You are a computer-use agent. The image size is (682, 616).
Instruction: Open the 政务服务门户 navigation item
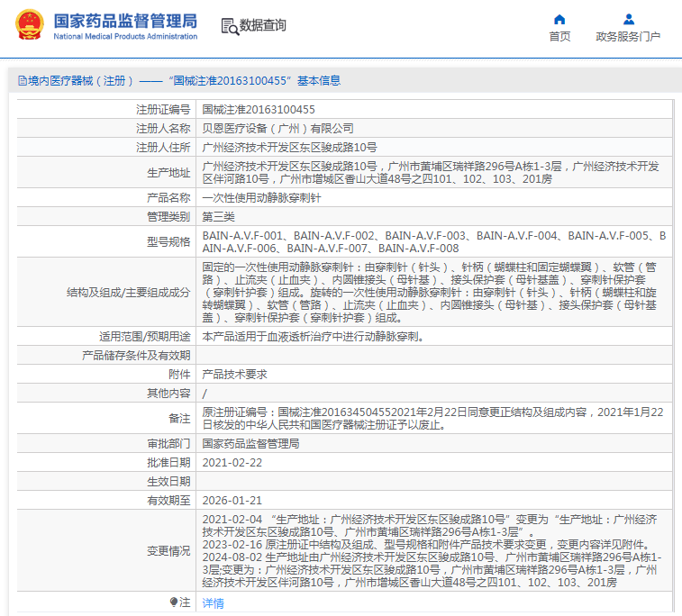pyautogui.click(x=628, y=37)
